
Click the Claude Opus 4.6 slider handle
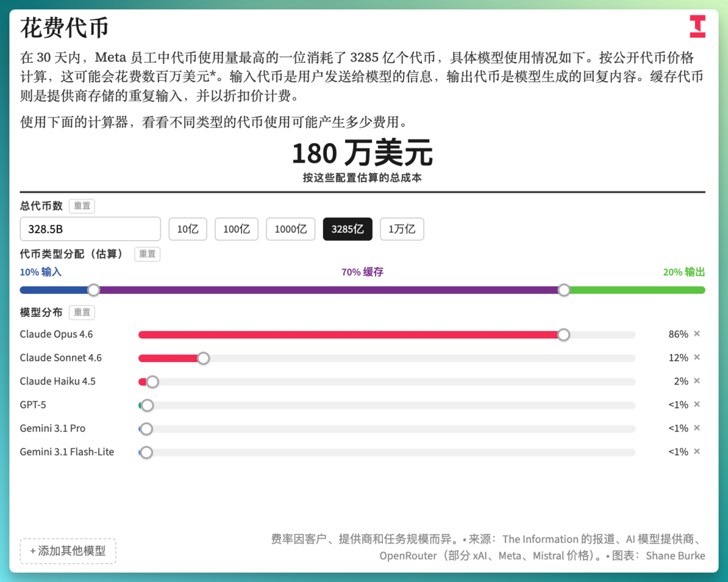[x=564, y=335]
